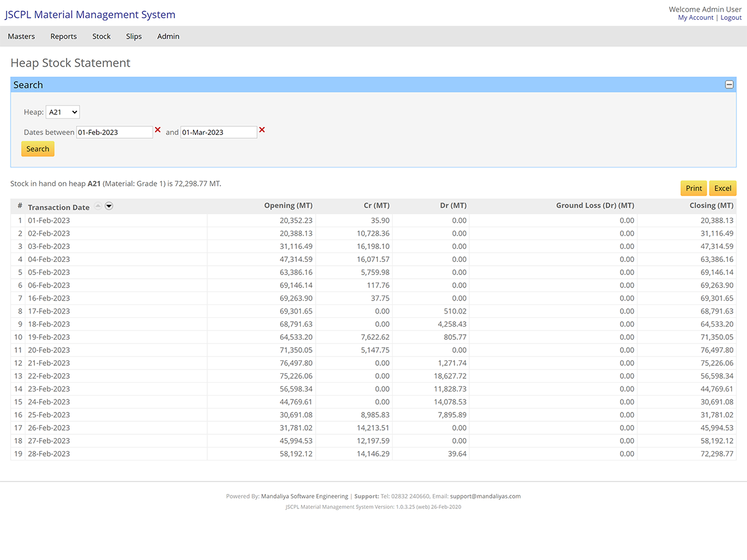The image size is (747, 560).
Task: Open My Account settings
Action: click(695, 17)
